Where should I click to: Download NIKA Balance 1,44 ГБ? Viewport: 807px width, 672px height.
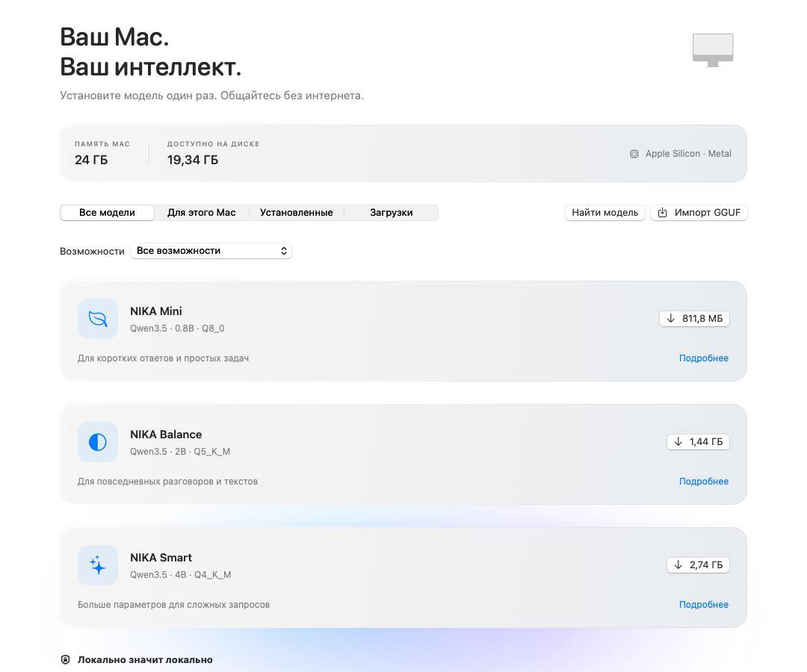(x=699, y=442)
